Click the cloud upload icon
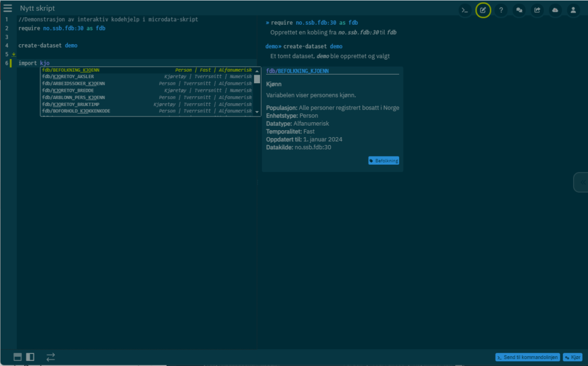Screen dimensions: 588x366 tap(555, 10)
